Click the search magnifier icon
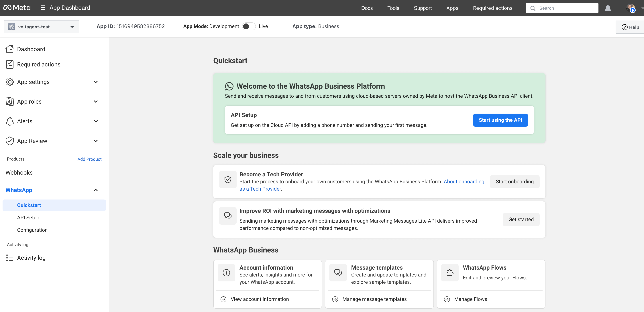 coord(533,8)
